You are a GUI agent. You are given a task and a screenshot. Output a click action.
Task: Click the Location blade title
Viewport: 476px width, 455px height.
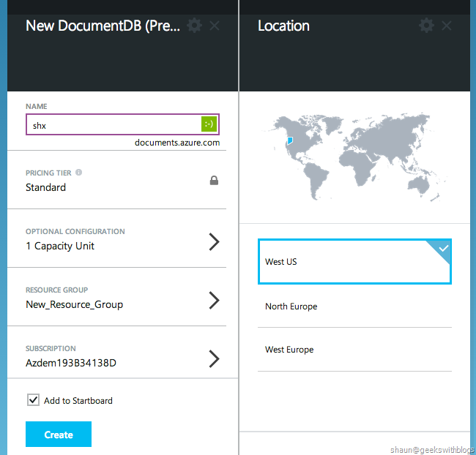(x=283, y=26)
